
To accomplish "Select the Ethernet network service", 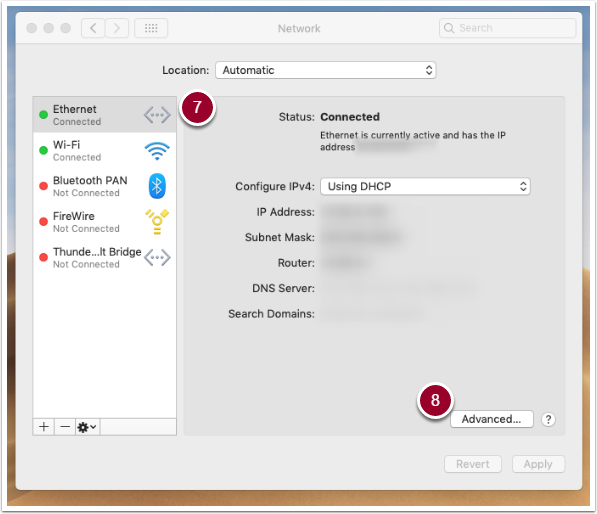I will 105,115.
